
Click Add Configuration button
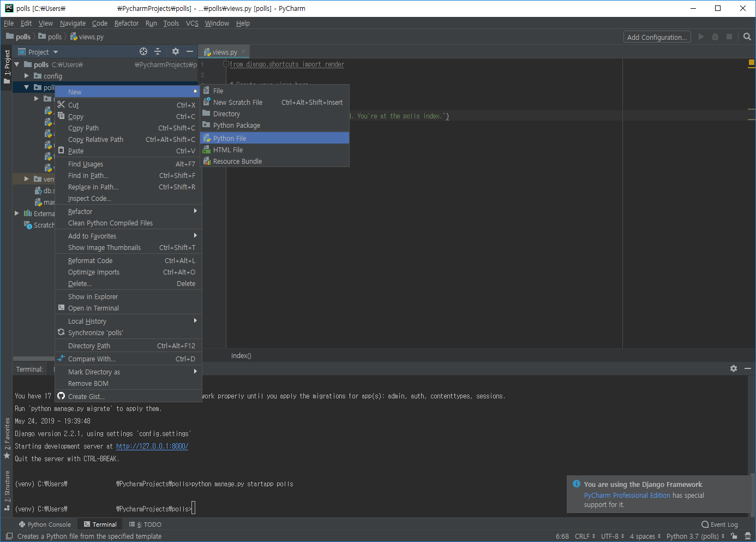(657, 37)
